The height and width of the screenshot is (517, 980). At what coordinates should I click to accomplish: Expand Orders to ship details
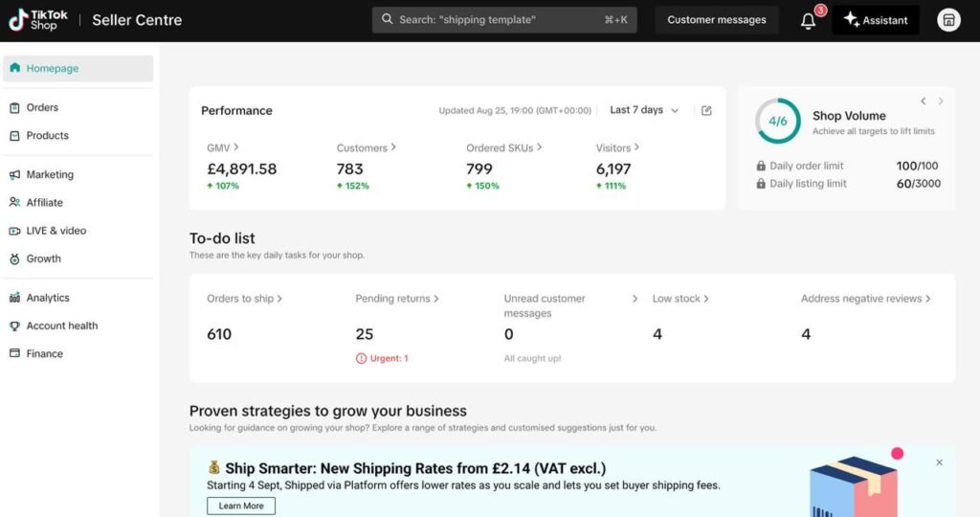click(279, 299)
